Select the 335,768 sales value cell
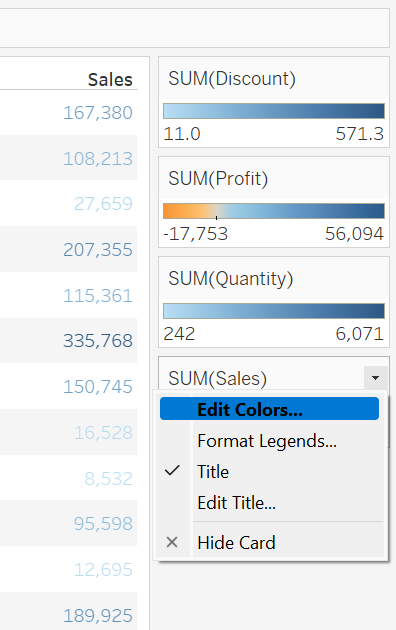The image size is (396, 630). coord(98,341)
